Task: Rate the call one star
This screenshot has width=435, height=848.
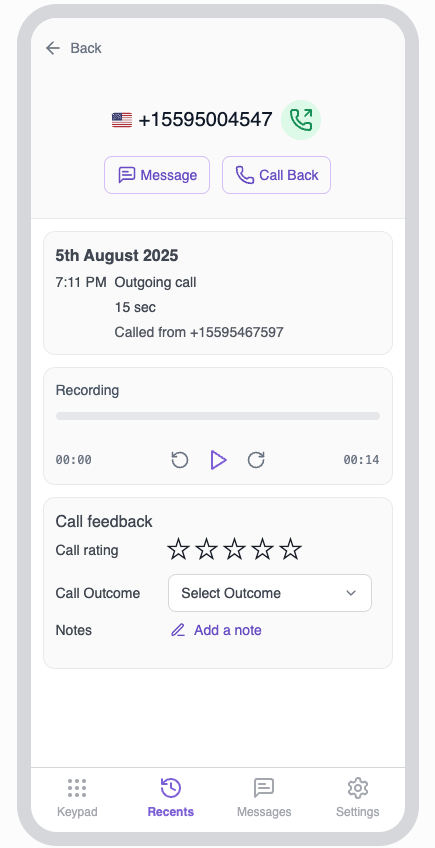Action: [179, 549]
